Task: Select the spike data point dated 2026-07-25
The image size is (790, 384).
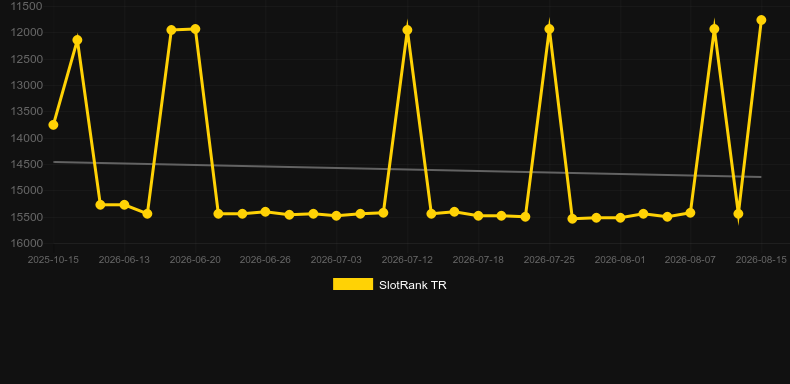Action: tap(549, 29)
